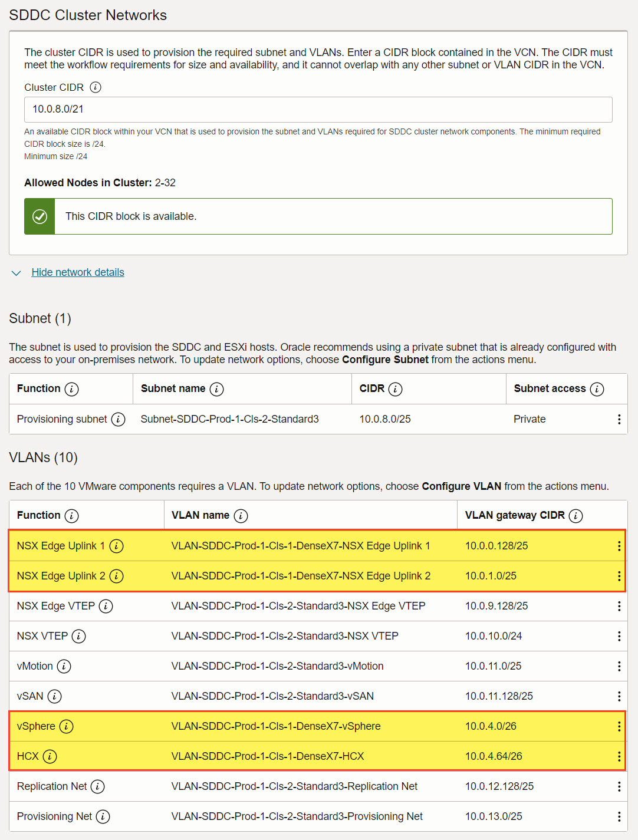This screenshot has width=638, height=840.
Task: Open actions menu for NSX Edge VTEP VLAN
Action: point(619,606)
